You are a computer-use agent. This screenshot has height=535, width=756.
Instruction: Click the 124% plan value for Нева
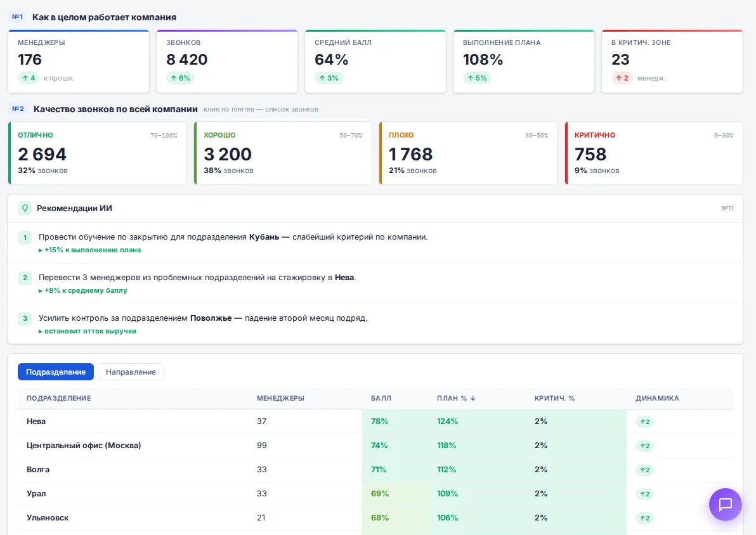(447, 422)
